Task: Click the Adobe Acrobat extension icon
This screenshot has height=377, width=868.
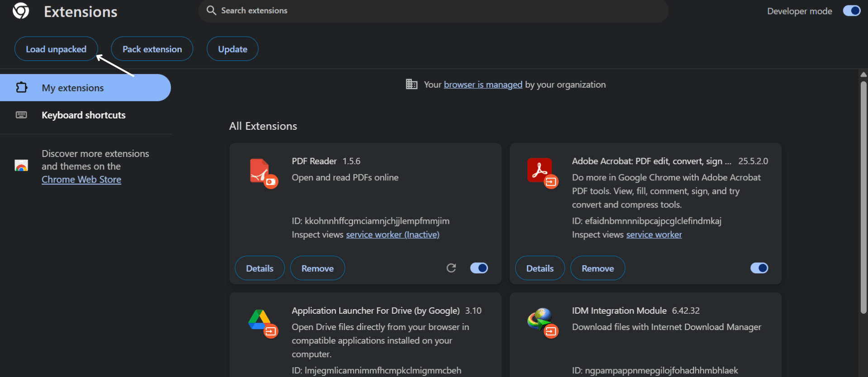Action: 543,174
